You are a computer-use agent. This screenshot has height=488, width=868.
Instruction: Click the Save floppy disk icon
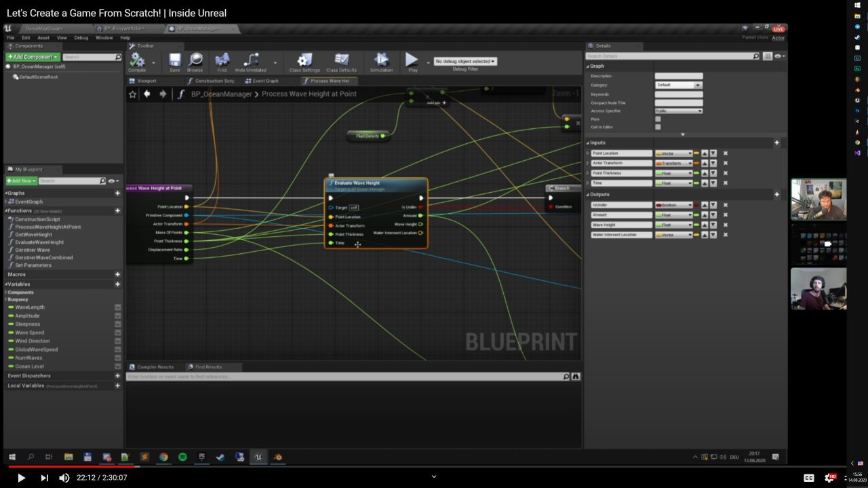[175, 60]
